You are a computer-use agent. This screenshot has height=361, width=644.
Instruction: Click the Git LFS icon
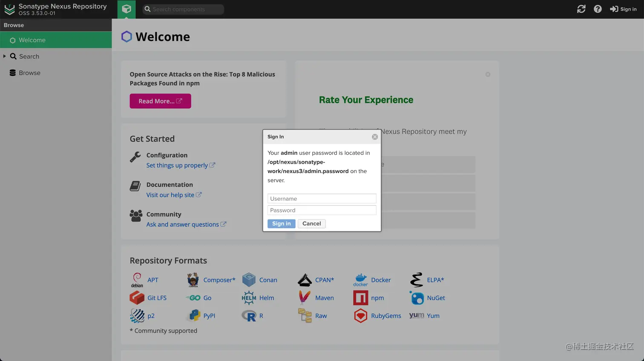pyautogui.click(x=137, y=297)
